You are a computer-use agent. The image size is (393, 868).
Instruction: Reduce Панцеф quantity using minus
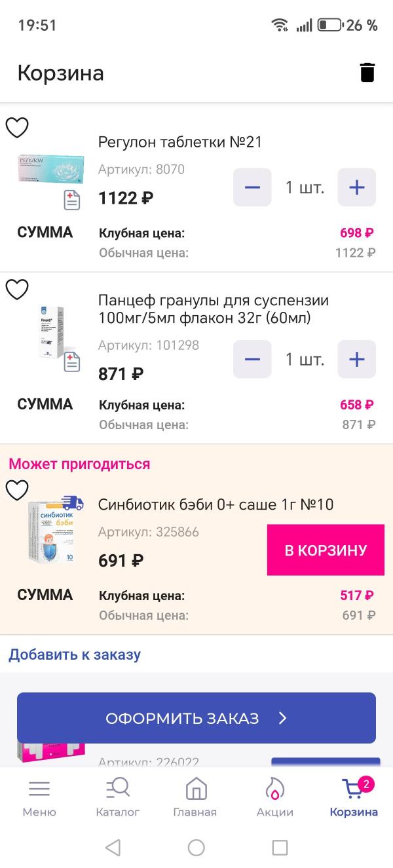[x=252, y=359]
